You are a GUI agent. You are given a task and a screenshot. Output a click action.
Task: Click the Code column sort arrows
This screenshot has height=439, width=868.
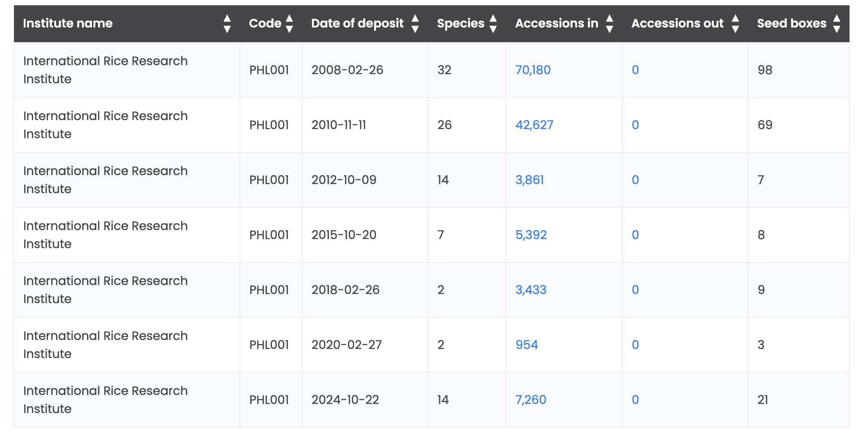click(x=289, y=24)
